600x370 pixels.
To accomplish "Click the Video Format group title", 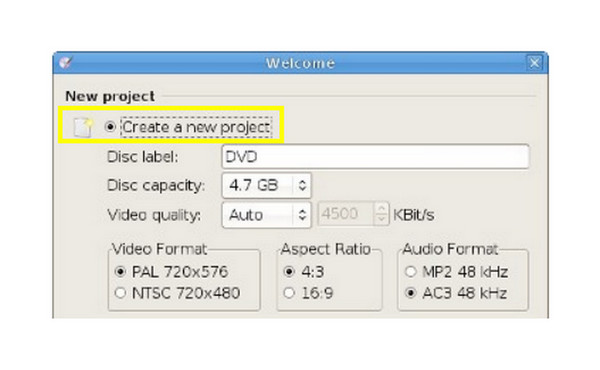I will (x=160, y=249).
